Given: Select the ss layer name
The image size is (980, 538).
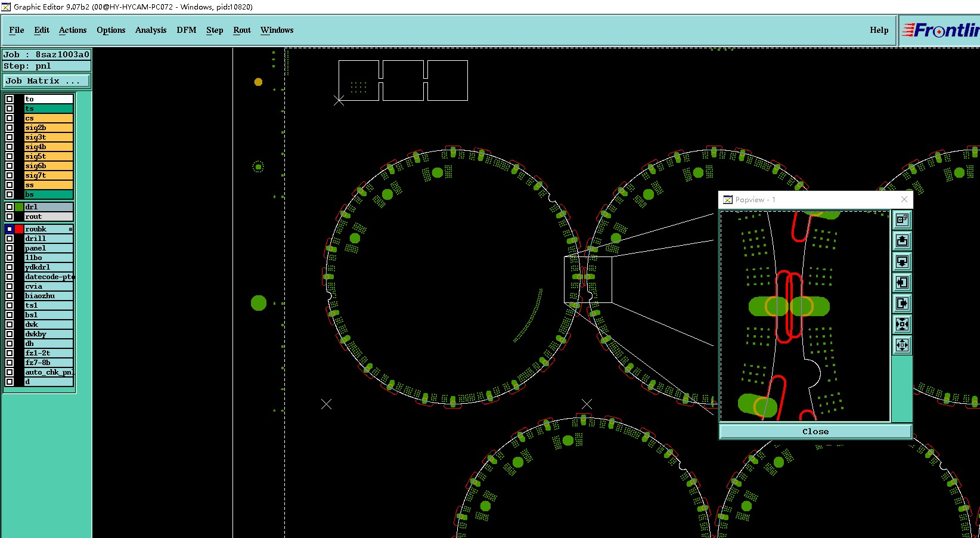Looking at the screenshot, I should pos(48,185).
